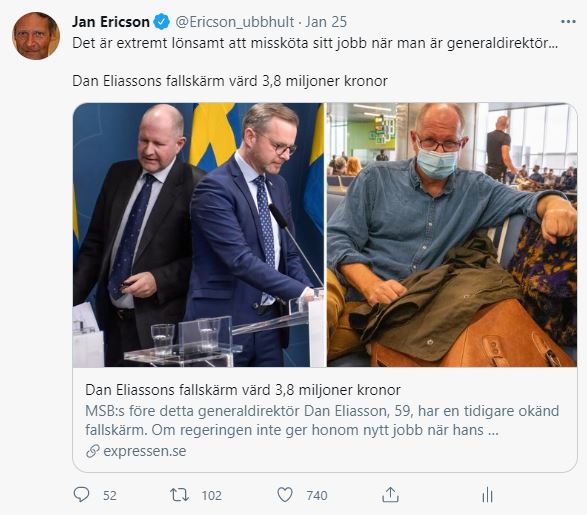587x515 pixels.
Task: Click the blue verified badge
Action: point(162,22)
